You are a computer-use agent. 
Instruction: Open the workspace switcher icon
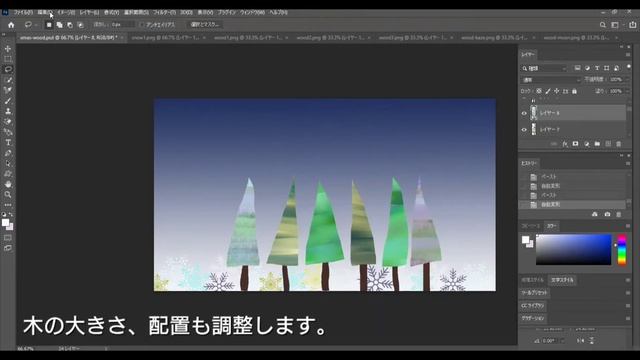point(615,25)
